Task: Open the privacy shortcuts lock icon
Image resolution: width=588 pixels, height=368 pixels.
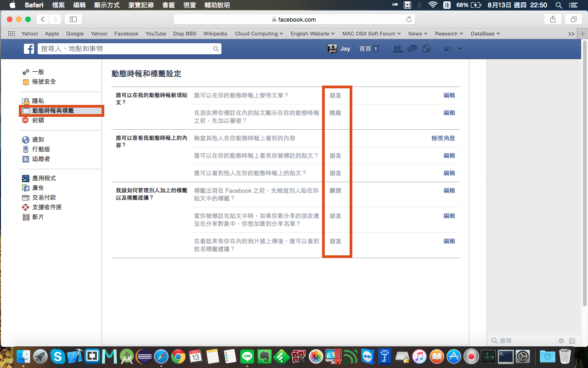Action: 447,49
